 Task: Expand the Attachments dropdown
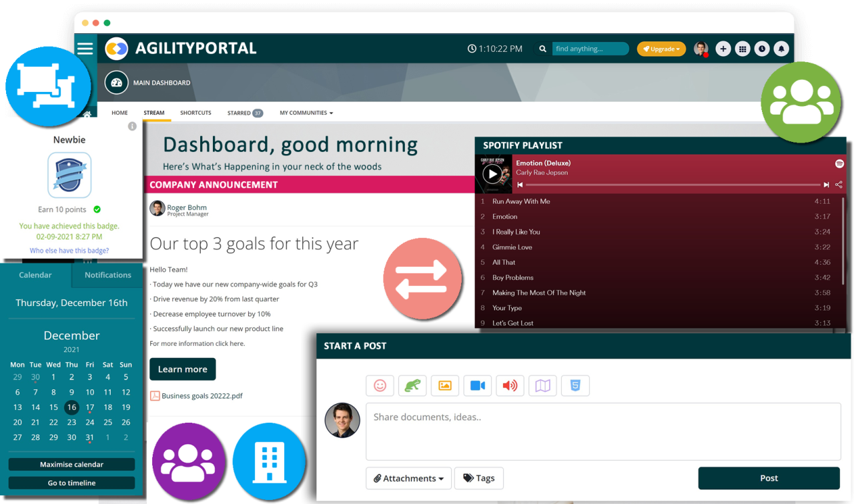click(x=408, y=478)
